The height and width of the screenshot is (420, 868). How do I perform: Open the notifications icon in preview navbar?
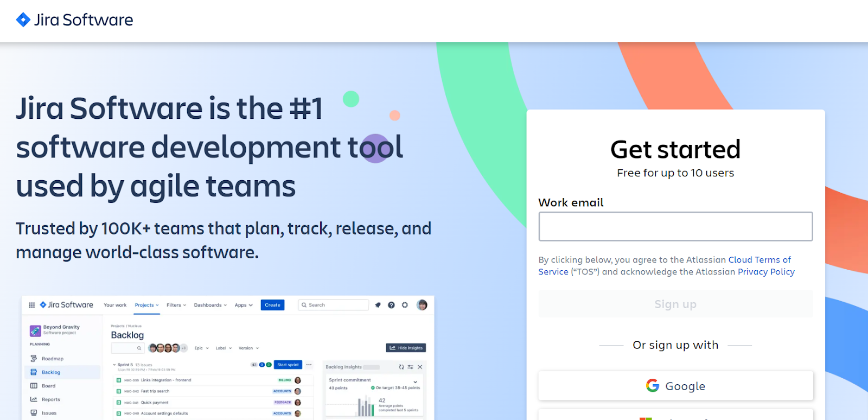(378, 305)
